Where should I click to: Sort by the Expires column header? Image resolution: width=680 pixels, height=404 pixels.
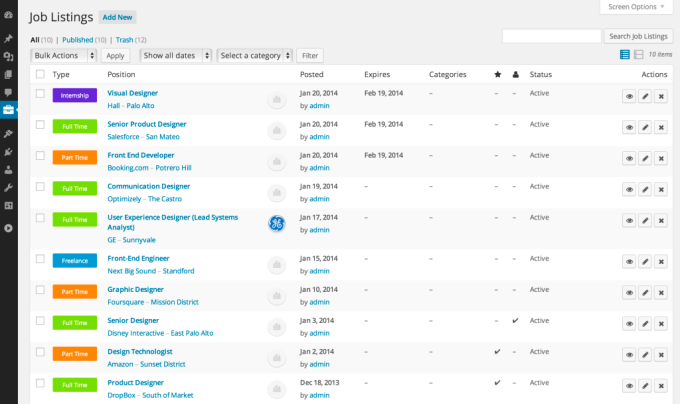(377, 75)
